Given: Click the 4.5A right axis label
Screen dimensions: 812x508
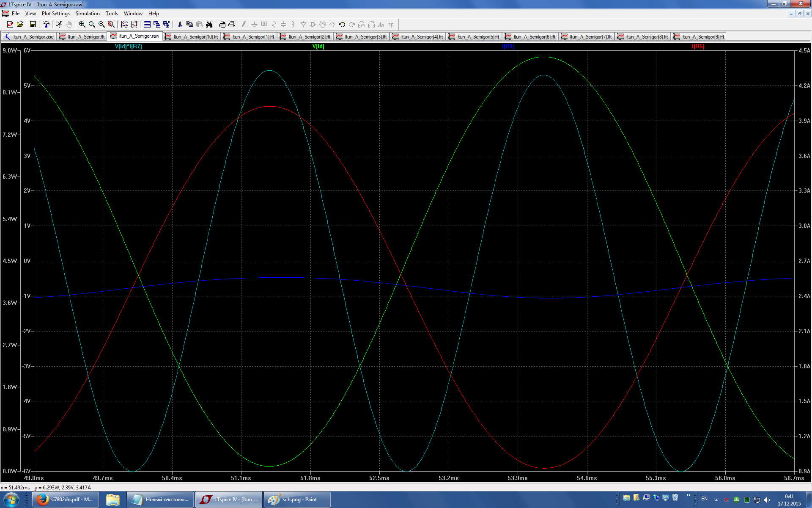Looking at the screenshot, I should [x=804, y=50].
